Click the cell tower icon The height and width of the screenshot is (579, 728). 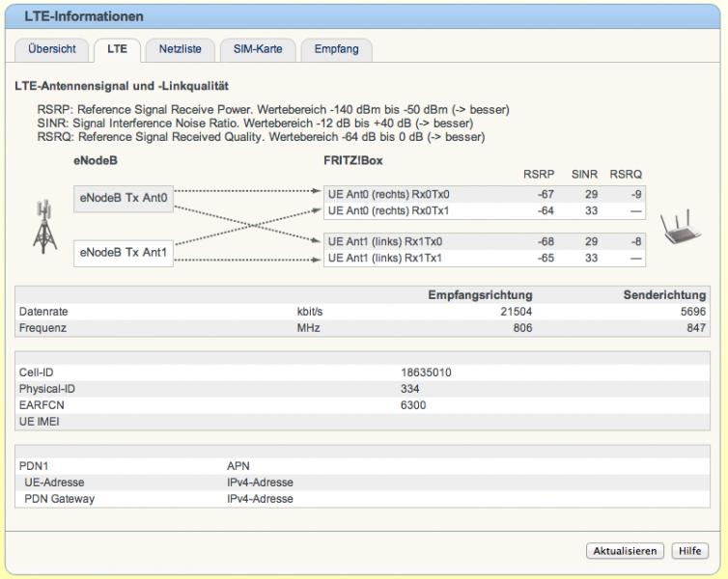coord(45,227)
